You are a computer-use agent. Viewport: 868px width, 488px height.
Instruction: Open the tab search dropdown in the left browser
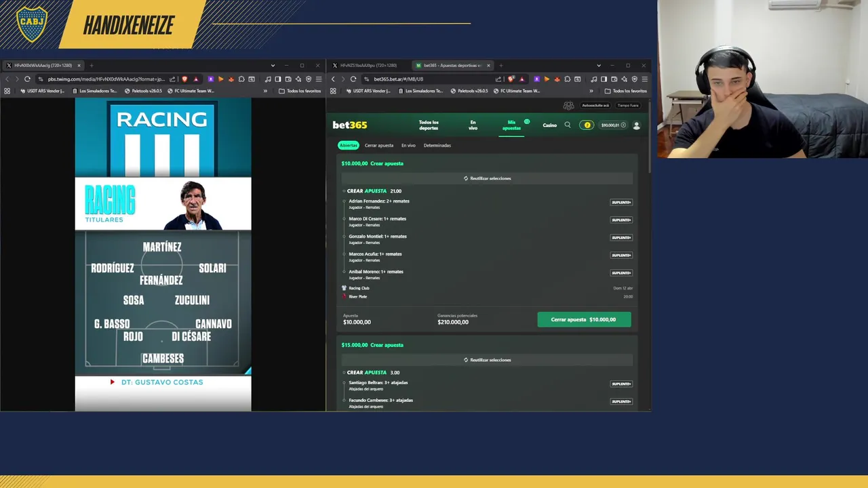click(273, 66)
